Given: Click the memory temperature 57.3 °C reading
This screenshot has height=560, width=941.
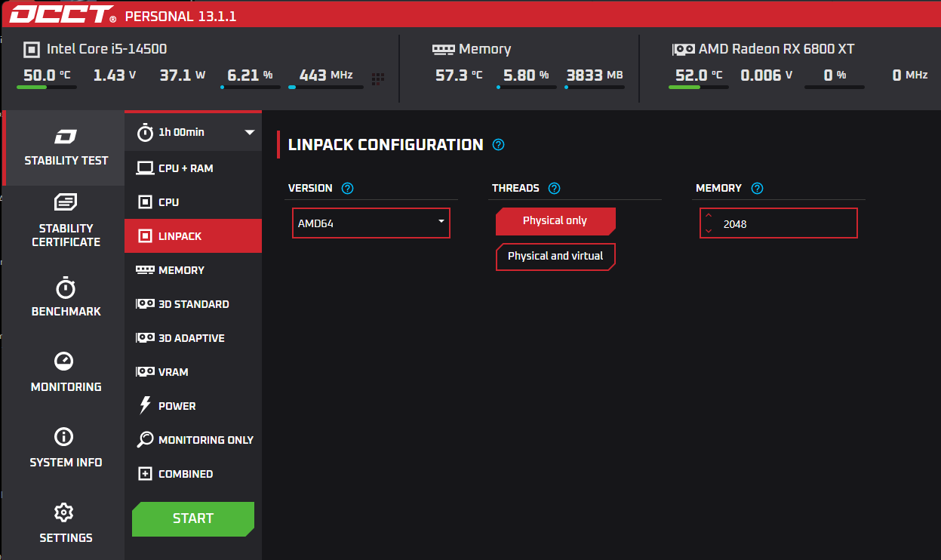Looking at the screenshot, I should [459, 75].
